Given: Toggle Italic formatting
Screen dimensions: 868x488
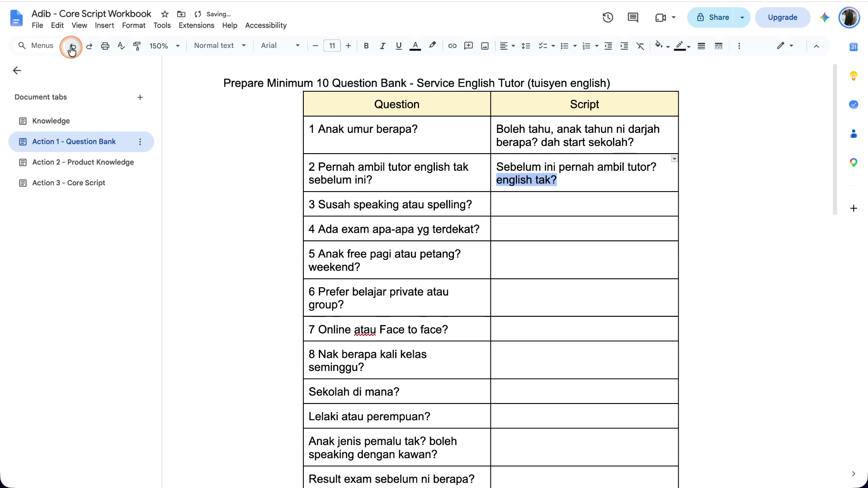Looking at the screenshot, I should [x=382, y=46].
